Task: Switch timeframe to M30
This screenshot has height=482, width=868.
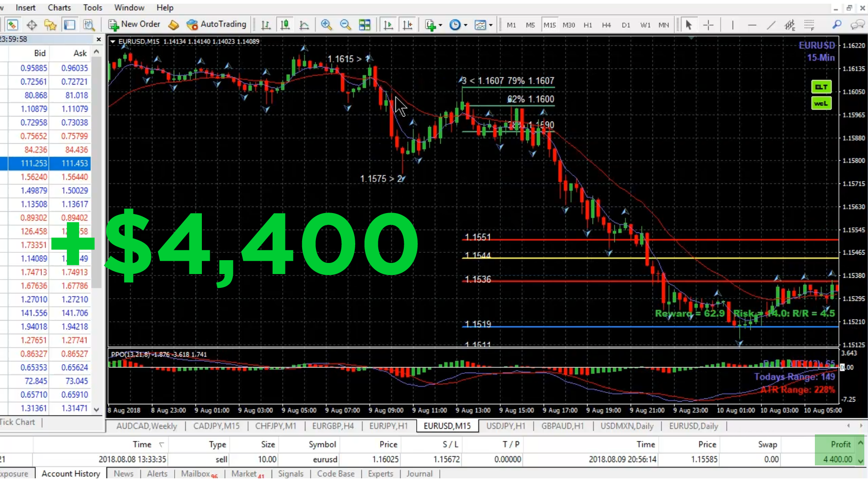Action: tap(569, 25)
